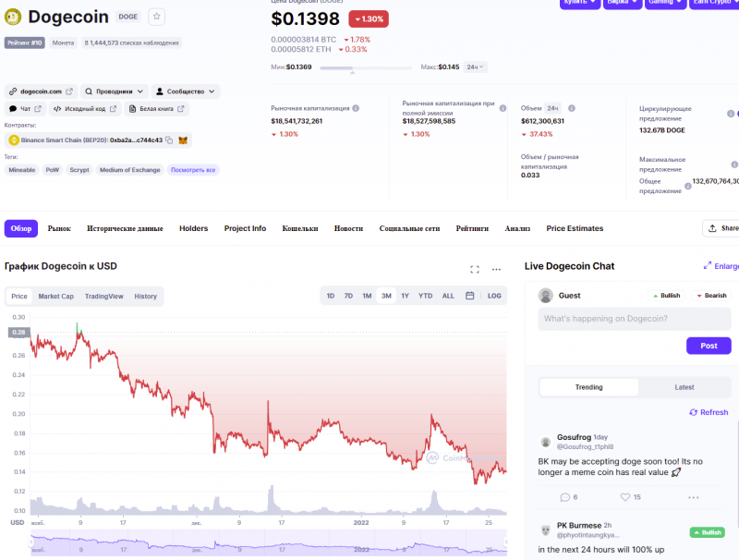Viewport: 739px width, 560px height.
Task: Vote Bullish on Dogecoin
Action: tap(666, 296)
